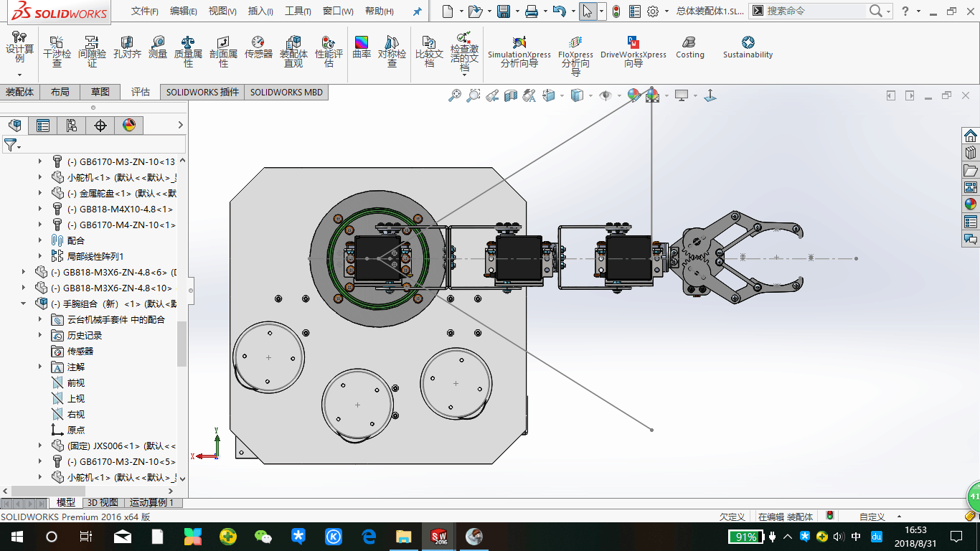Click the Save floppy disk icon
Image resolution: width=980 pixels, height=551 pixels.
503,11
